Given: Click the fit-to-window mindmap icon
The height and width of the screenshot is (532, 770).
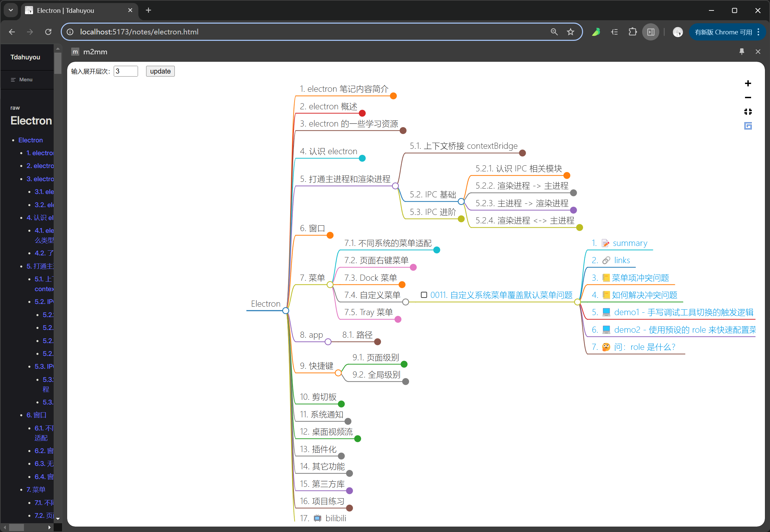Looking at the screenshot, I should click(x=748, y=112).
